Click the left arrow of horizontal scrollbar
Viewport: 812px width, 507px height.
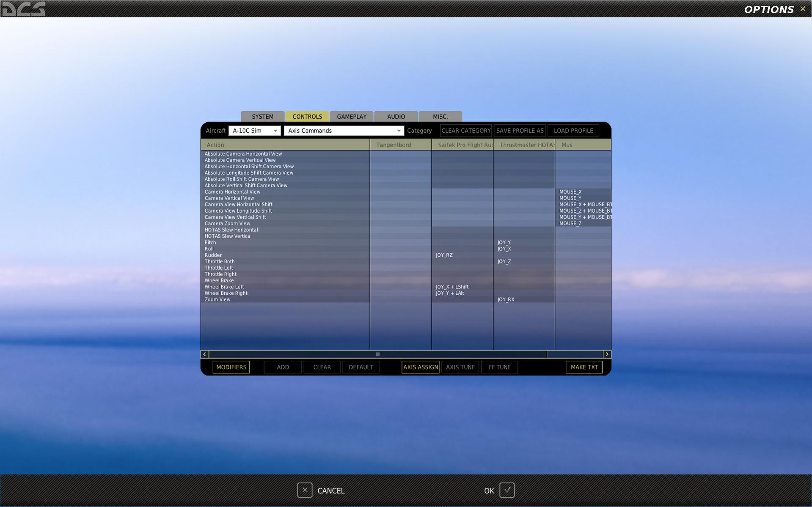coord(205,354)
